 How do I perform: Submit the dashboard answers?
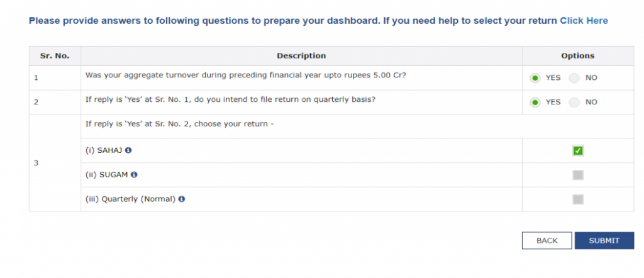tap(604, 241)
